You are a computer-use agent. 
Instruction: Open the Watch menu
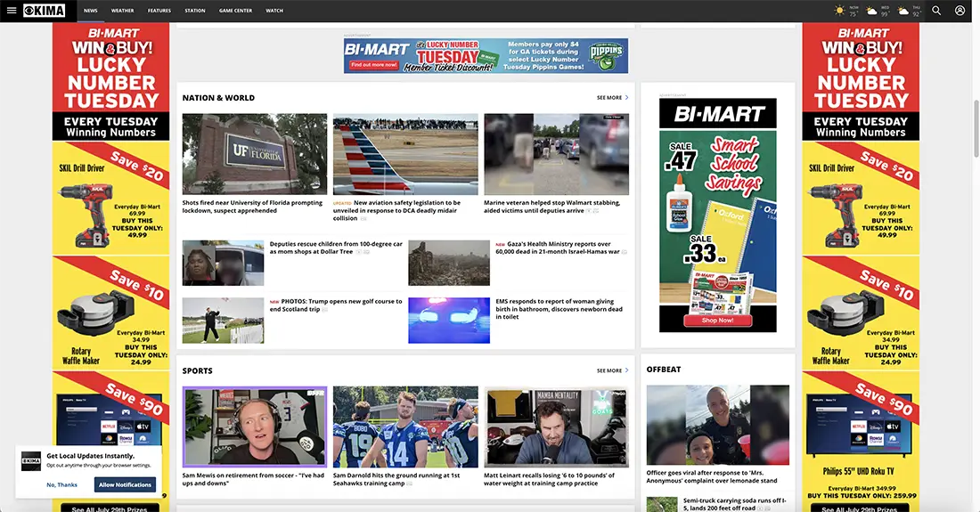click(x=274, y=11)
